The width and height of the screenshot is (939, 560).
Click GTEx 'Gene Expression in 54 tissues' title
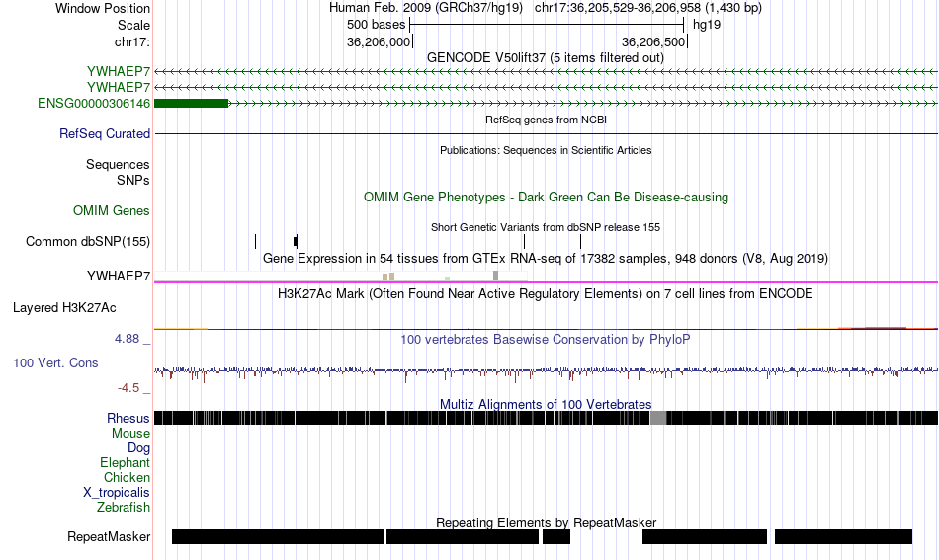pyautogui.click(x=546, y=259)
